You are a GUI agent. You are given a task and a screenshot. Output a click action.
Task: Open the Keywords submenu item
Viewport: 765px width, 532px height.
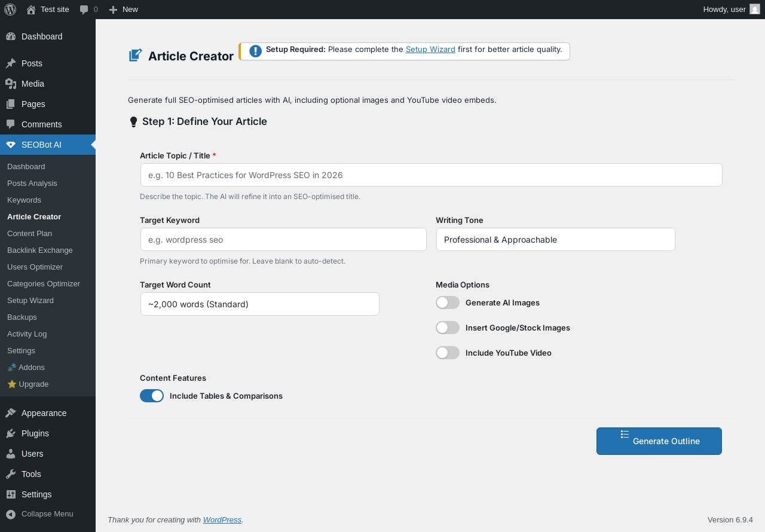(x=24, y=200)
